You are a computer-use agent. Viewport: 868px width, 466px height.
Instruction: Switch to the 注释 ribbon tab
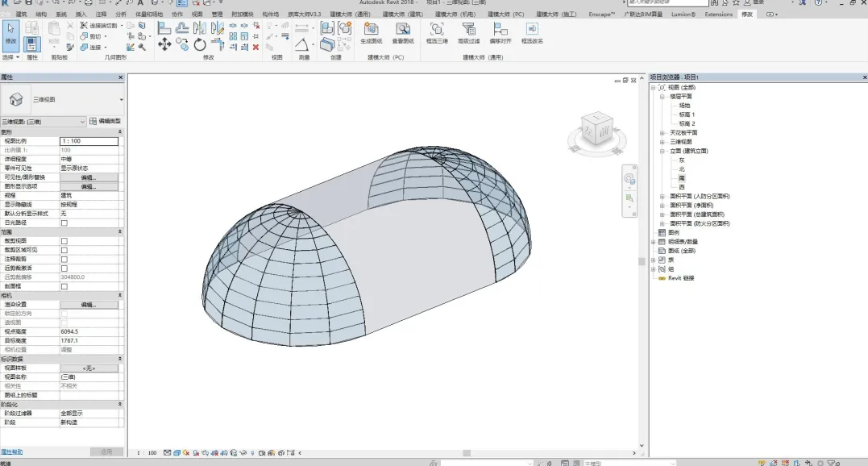pyautogui.click(x=101, y=15)
